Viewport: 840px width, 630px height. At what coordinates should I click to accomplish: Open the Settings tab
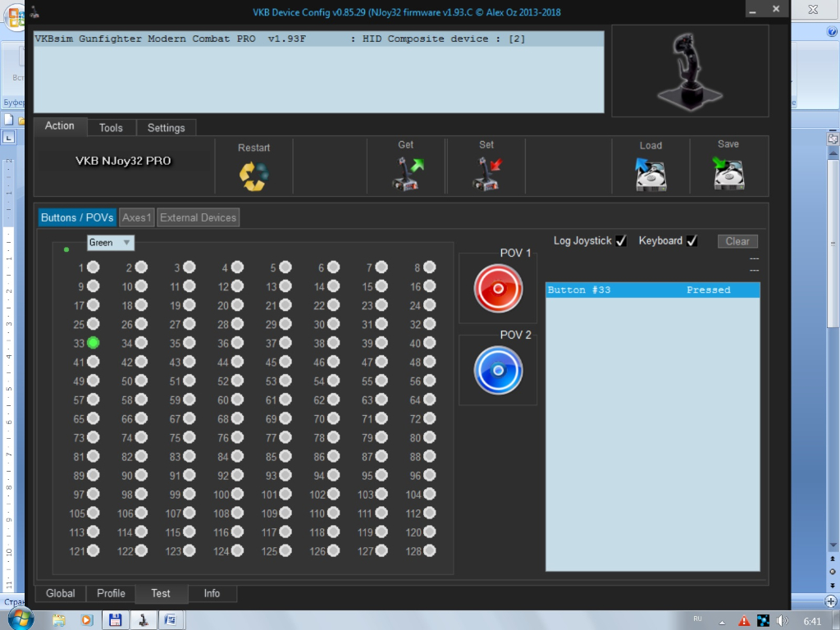pos(166,128)
